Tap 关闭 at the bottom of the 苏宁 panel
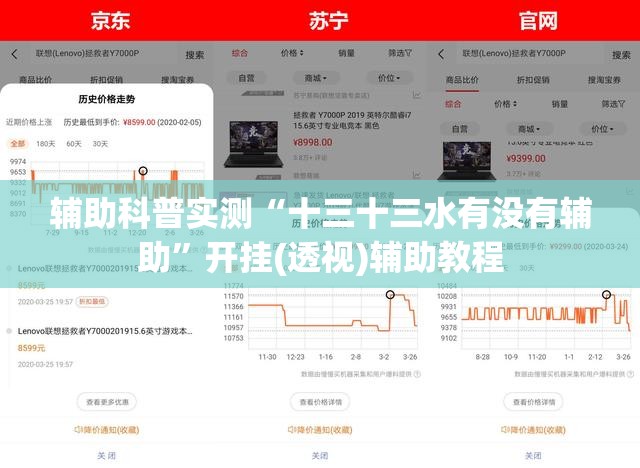This screenshot has width=640, height=468. (320, 456)
